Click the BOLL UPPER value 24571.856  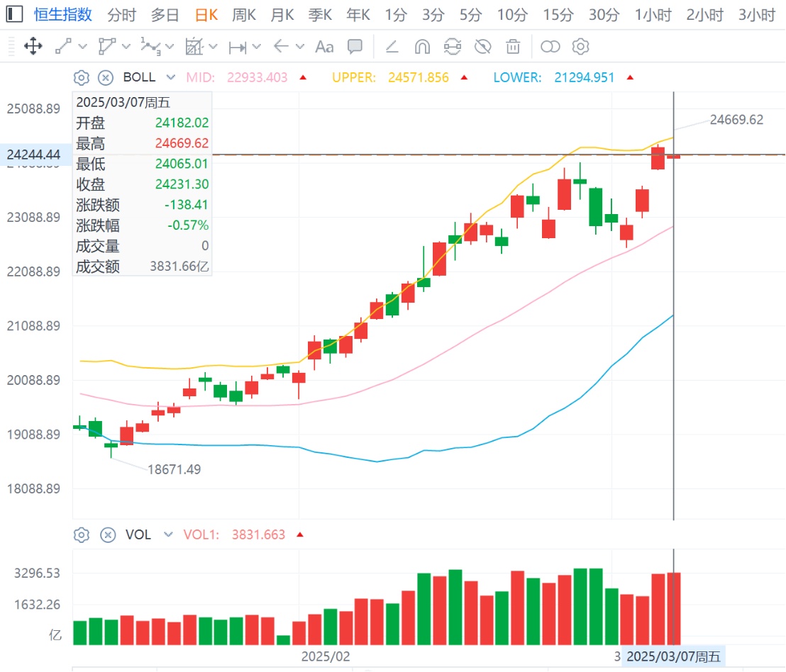click(x=419, y=77)
